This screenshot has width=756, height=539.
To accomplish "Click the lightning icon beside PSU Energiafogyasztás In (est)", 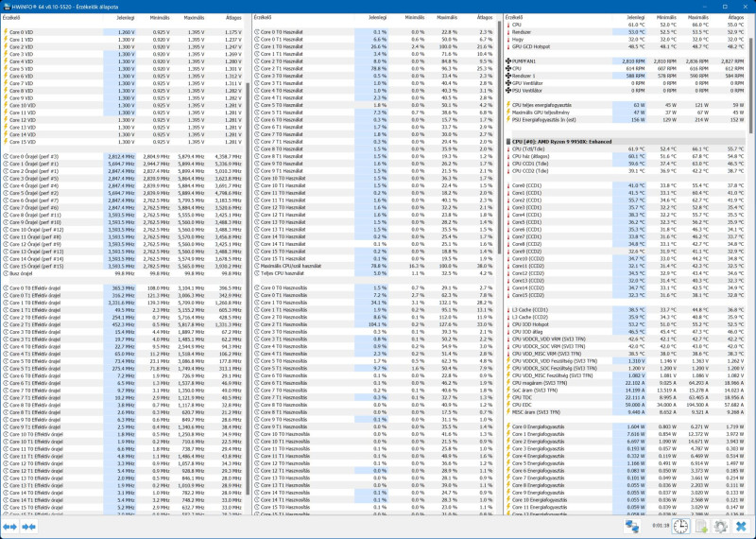I will 508,120.
